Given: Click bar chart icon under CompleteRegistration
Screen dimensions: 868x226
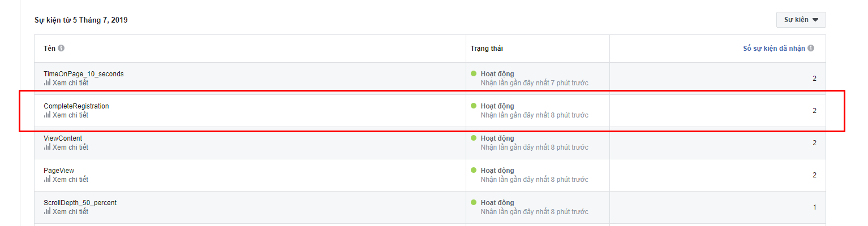Looking at the screenshot, I should coord(47,115).
